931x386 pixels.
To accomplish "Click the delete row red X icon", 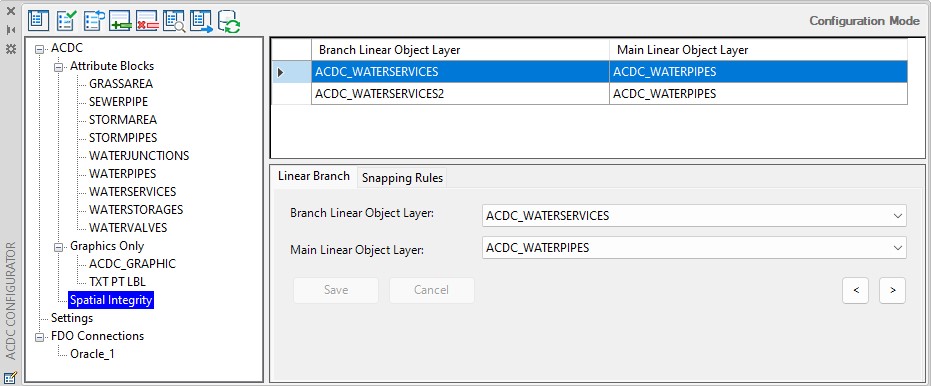I will [147, 21].
